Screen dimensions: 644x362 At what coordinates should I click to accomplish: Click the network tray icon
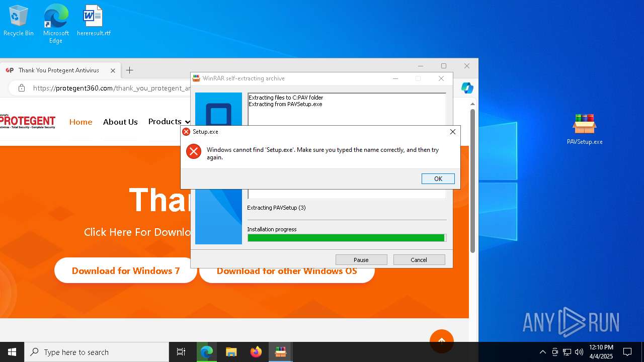click(567, 352)
